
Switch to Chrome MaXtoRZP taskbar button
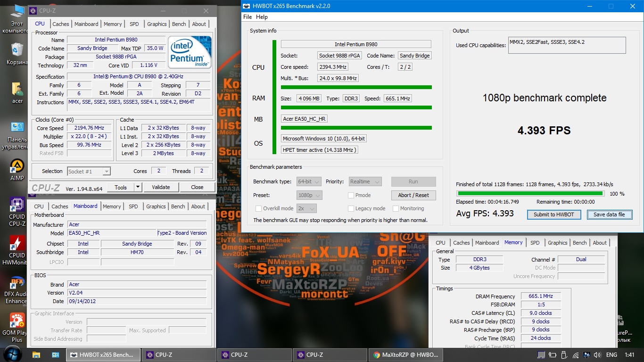click(x=405, y=355)
